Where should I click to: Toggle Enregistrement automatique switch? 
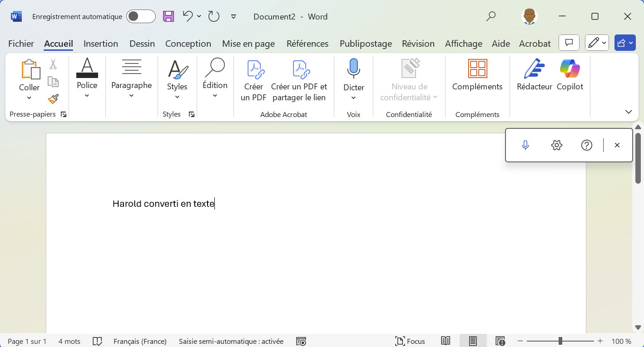pos(141,17)
